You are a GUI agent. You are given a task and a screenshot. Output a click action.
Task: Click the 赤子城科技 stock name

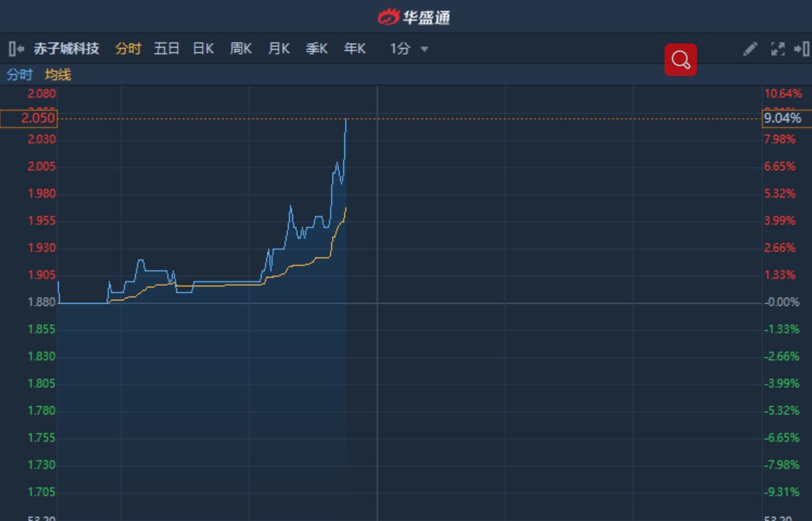click(66, 48)
